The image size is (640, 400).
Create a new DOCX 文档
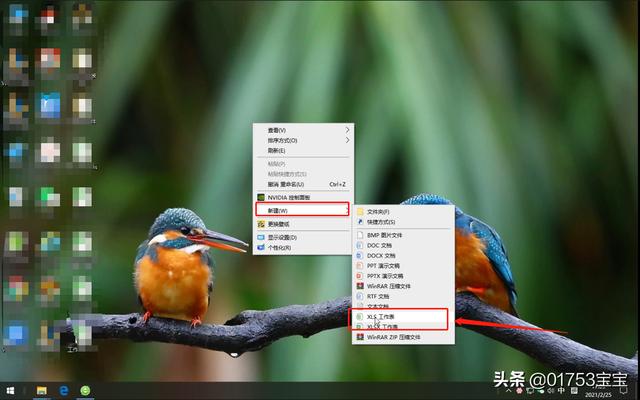(381, 255)
